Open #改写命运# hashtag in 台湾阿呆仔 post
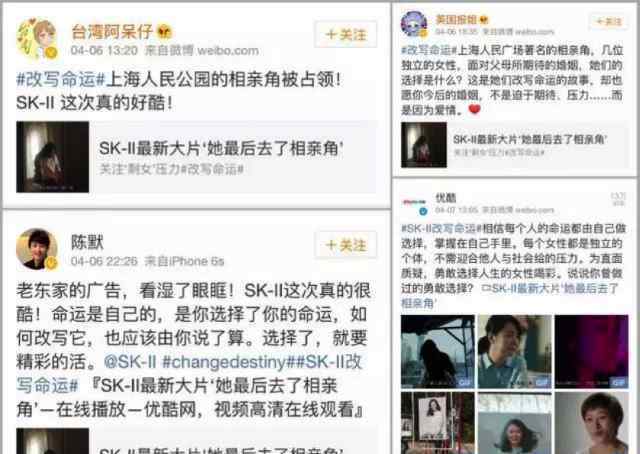Image resolution: width=640 pixels, height=454 pixels. coord(61,80)
